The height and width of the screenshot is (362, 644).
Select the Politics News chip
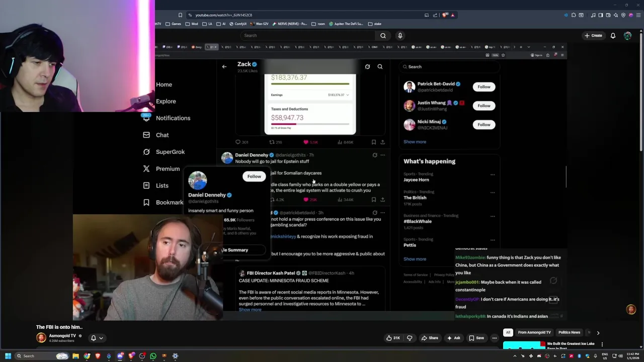pyautogui.click(x=569, y=332)
